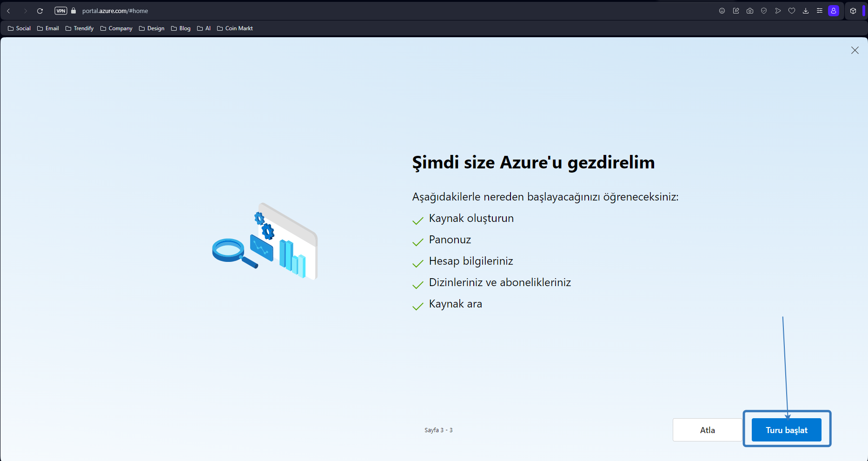View site info via the lock icon
Image resolution: width=868 pixels, height=461 pixels.
pos(73,10)
